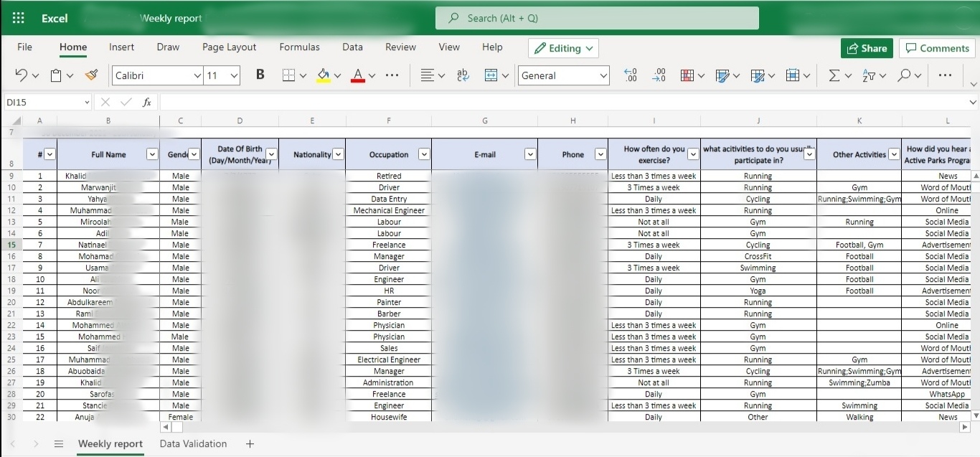Open font name dropdown Calibri
The image size is (980, 457).
coord(197,75)
